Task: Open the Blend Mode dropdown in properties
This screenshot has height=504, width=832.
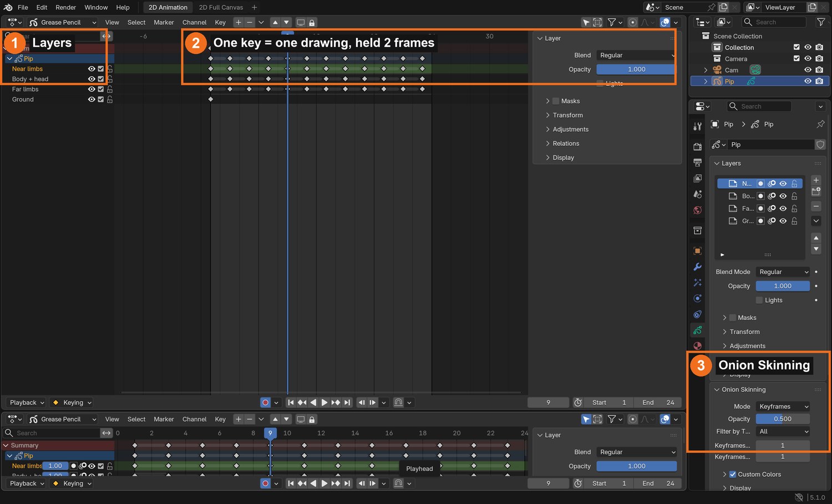Action: pos(783,272)
